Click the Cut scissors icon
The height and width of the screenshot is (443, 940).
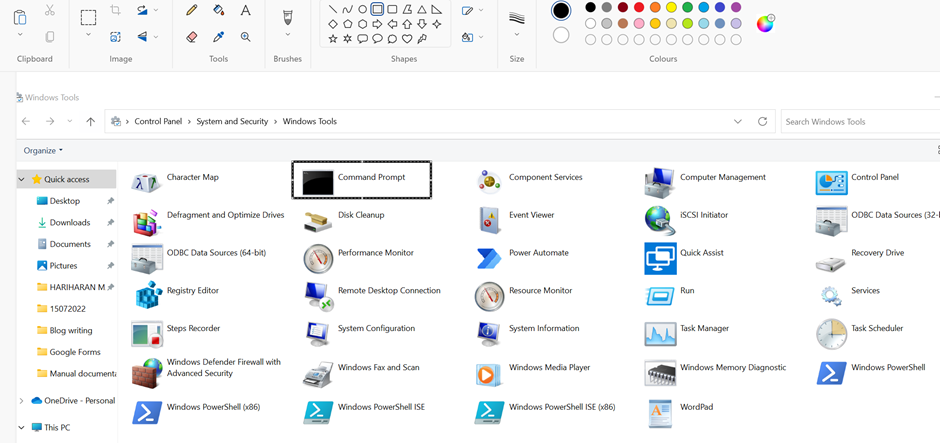pyautogui.click(x=50, y=10)
